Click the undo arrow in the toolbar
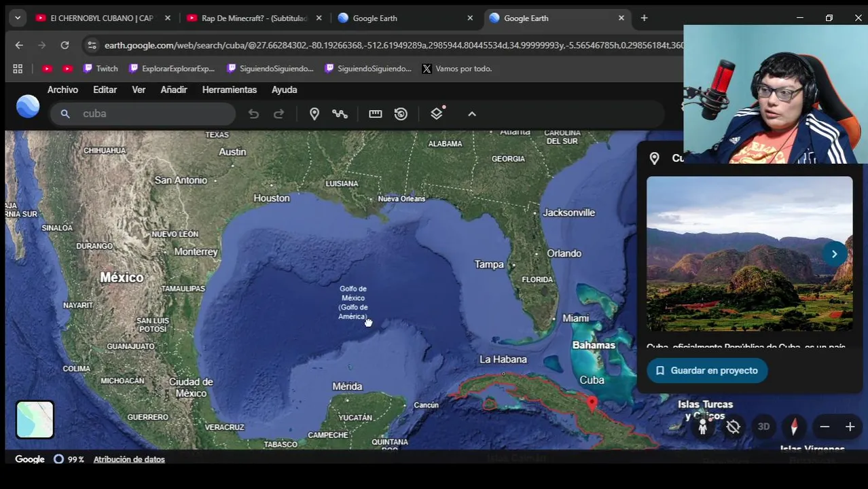 click(x=253, y=113)
